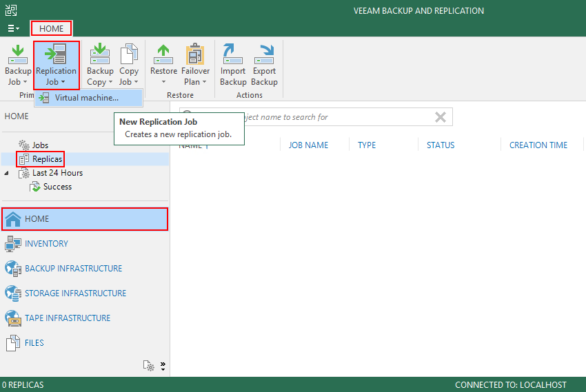This screenshot has width=586, height=392.
Task: Sort by the CREATION TIME column header
Action: [538, 145]
